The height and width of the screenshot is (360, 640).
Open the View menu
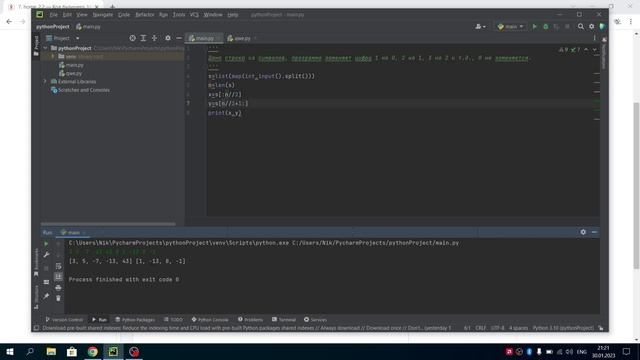pyautogui.click(x=82, y=15)
